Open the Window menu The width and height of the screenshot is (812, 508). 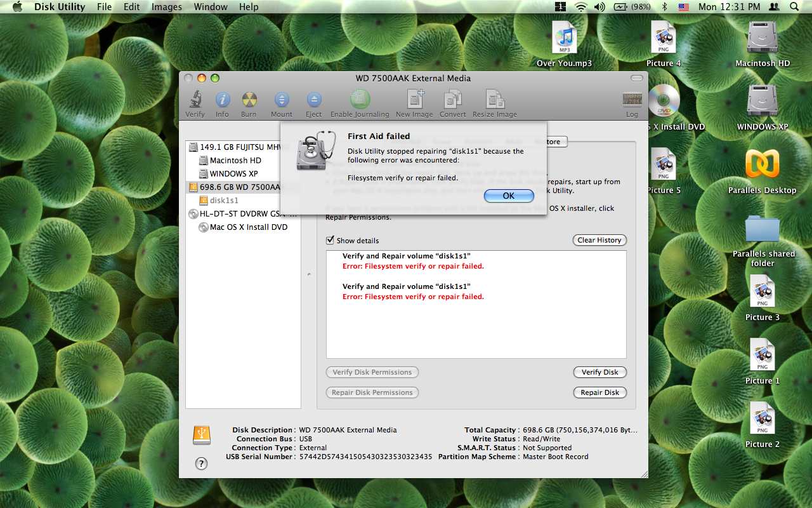211,7
